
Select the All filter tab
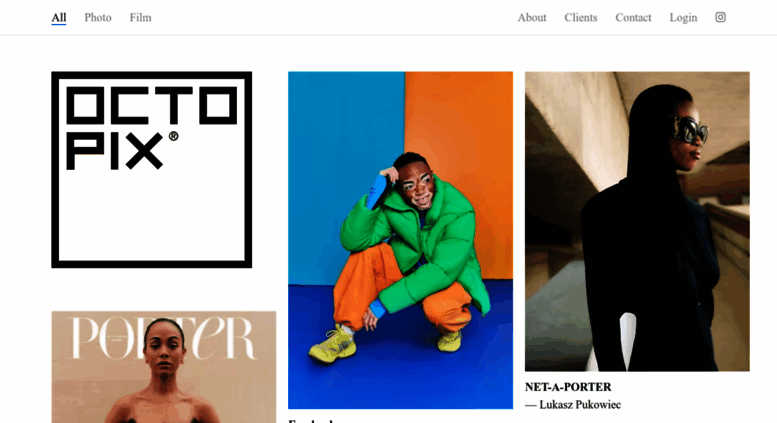(x=58, y=17)
